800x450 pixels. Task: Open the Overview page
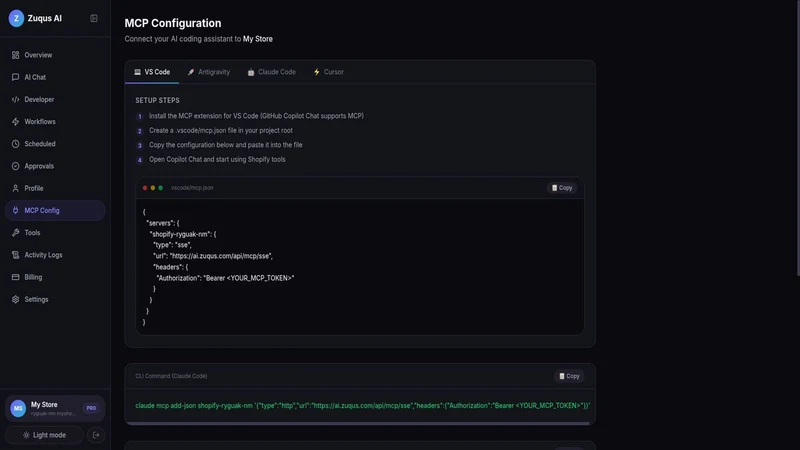tap(55, 55)
